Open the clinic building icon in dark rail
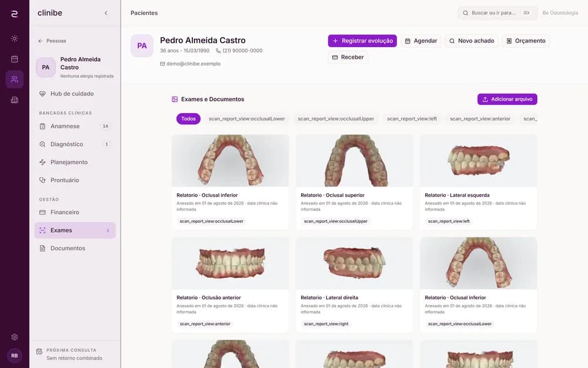Screen dimensions: 588x368 (14, 100)
